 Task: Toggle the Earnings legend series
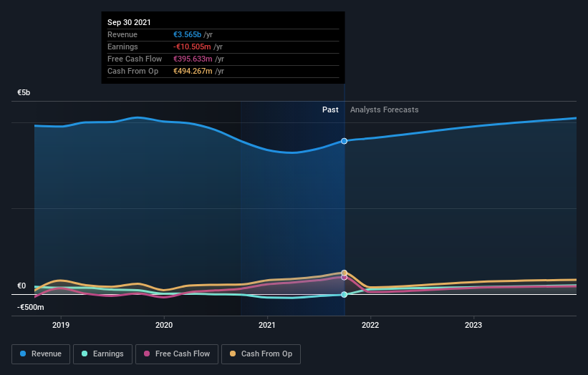(x=102, y=354)
